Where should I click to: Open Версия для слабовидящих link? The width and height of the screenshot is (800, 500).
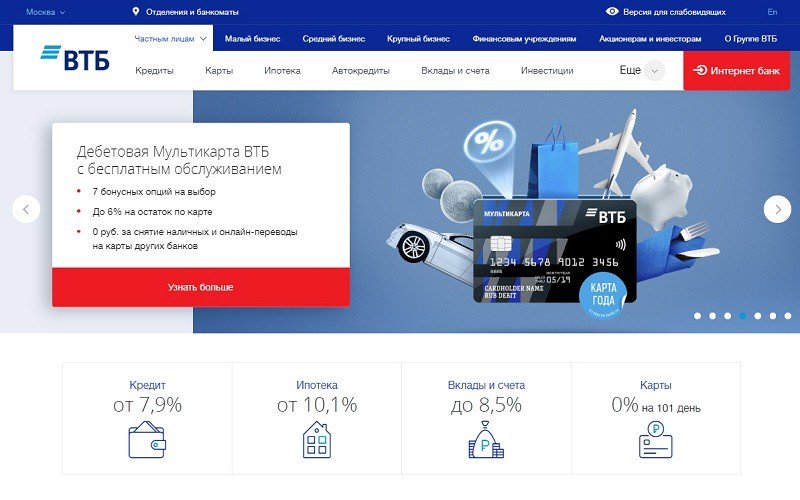(674, 12)
